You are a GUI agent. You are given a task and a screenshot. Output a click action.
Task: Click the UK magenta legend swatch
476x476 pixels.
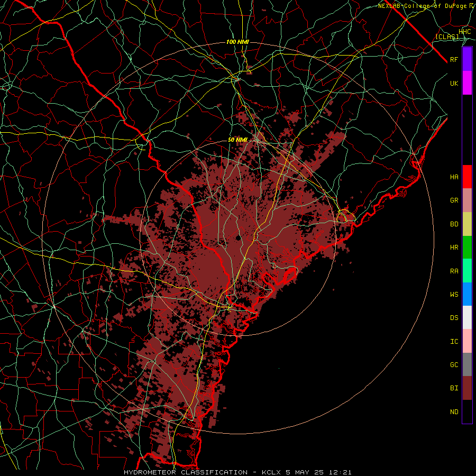tap(467, 83)
